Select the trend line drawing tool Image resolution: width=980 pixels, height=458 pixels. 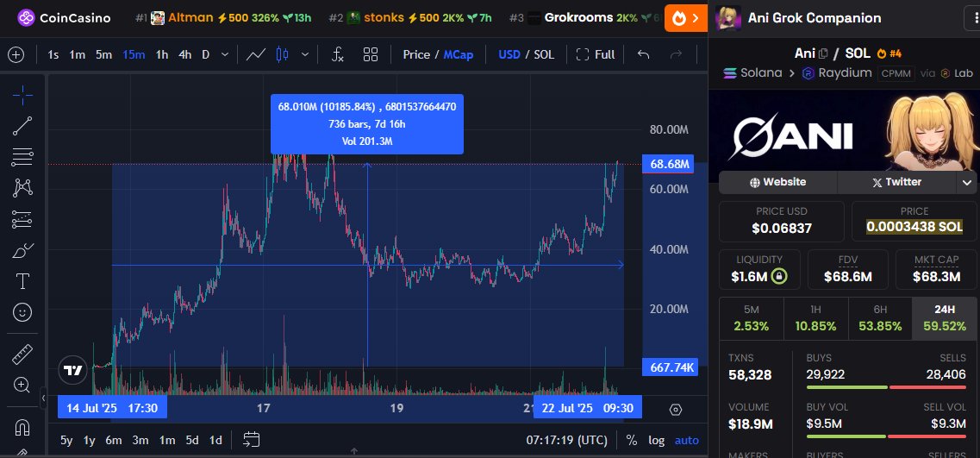[22, 126]
